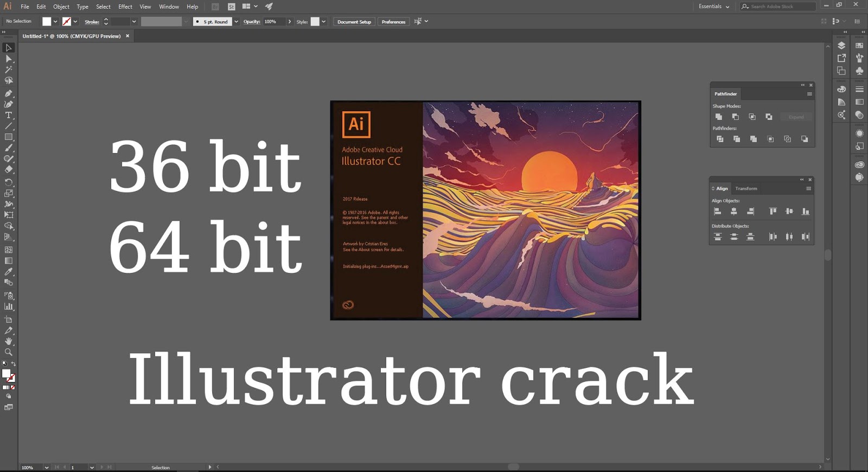Click the Document Setup button
The height and width of the screenshot is (472, 868).
[354, 22]
